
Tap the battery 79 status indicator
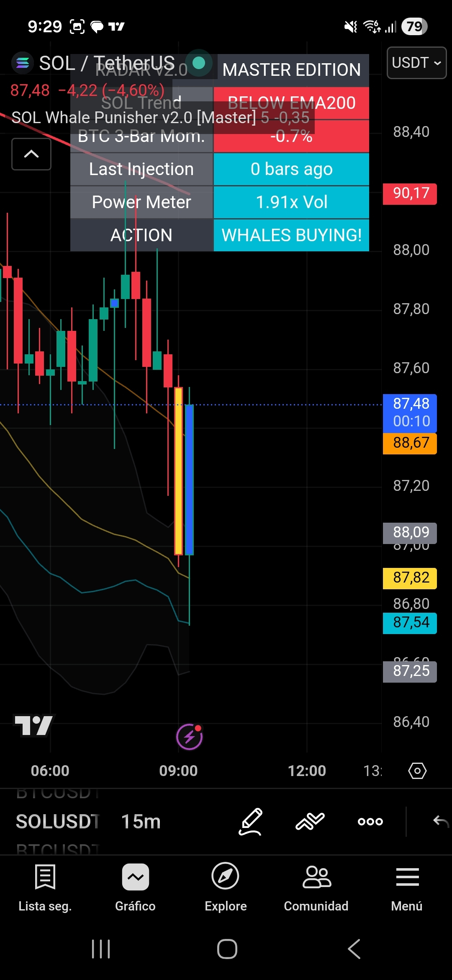pos(414,27)
